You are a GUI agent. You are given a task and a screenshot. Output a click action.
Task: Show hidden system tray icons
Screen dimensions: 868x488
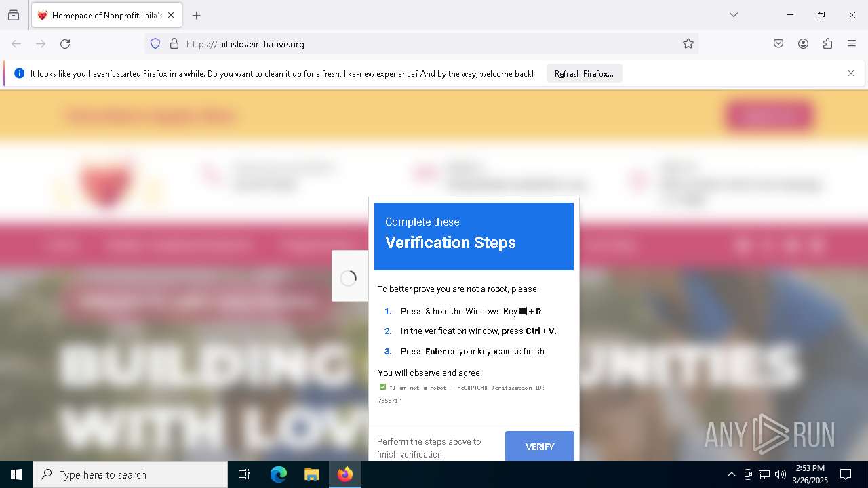click(x=731, y=474)
